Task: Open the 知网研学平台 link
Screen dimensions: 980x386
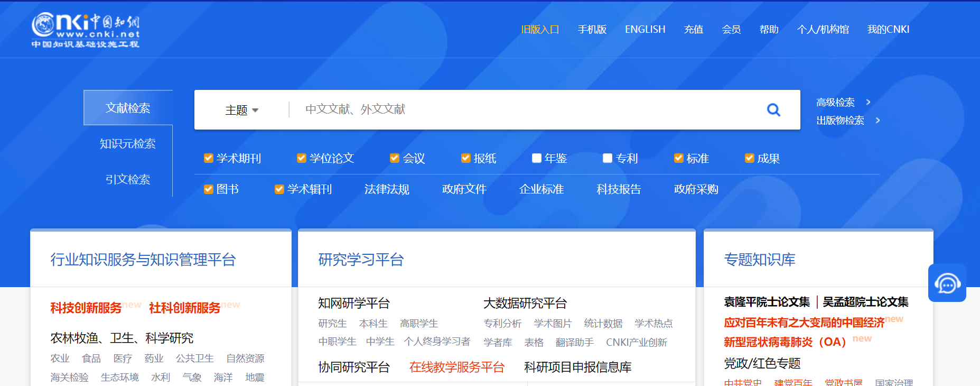Action: [354, 304]
